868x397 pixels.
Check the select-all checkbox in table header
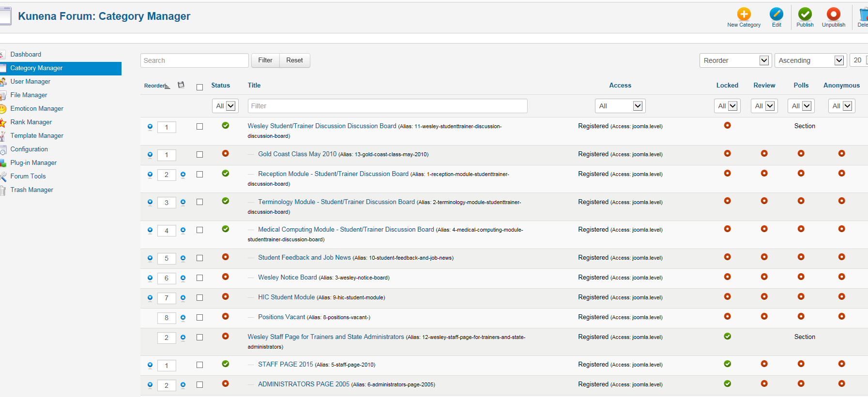pyautogui.click(x=199, y=87)
